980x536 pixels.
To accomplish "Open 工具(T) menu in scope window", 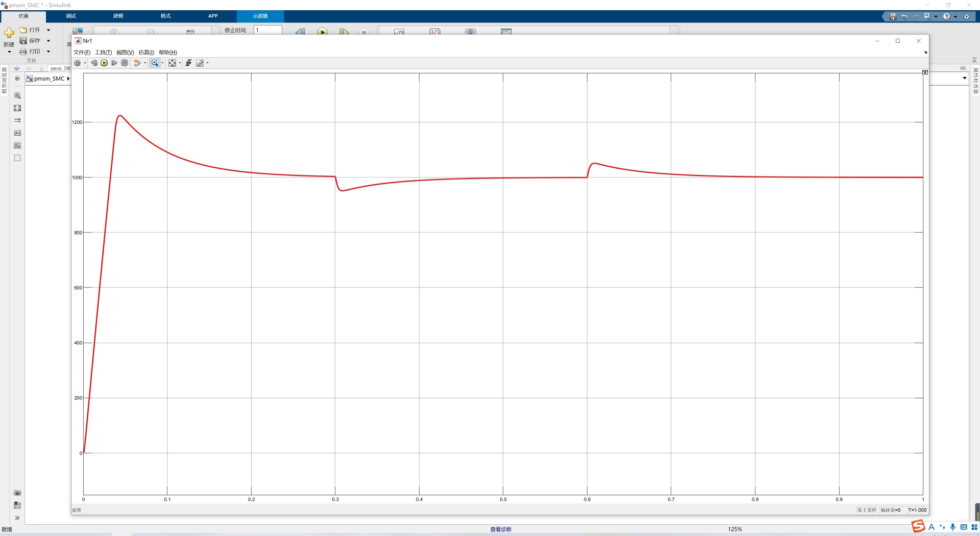I will point(103,53).
